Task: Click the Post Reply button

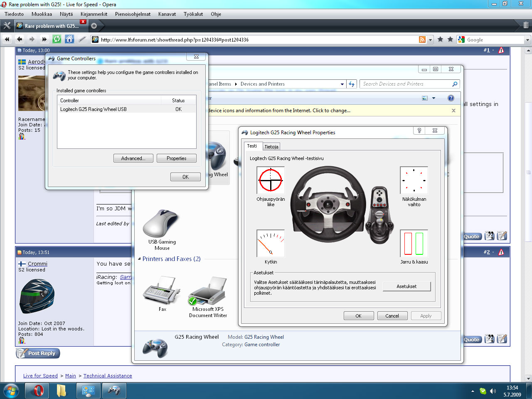Action: click(x=38, y=353)
